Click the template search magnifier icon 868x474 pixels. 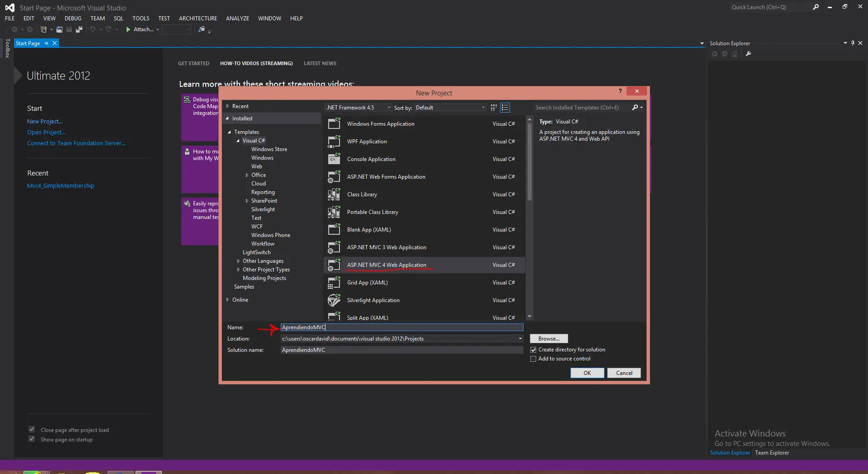pos(635,108)
